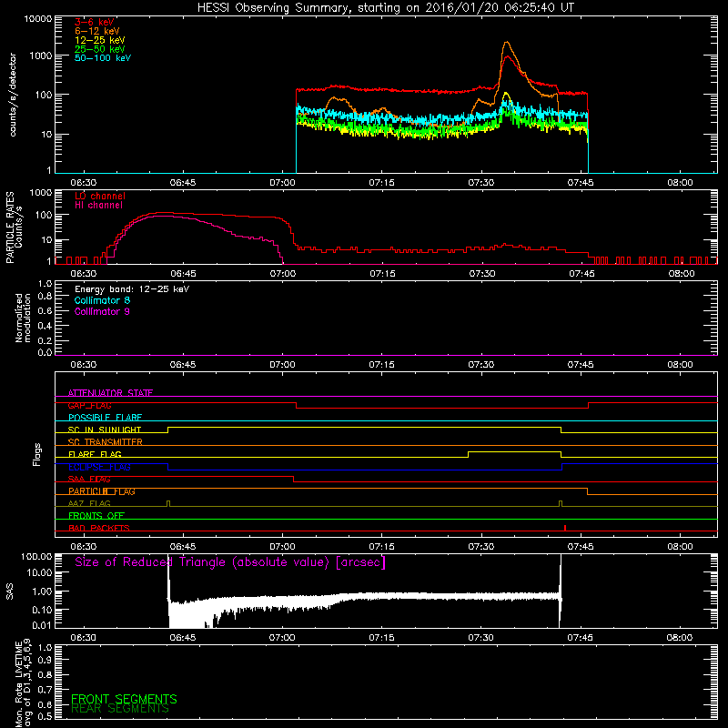This screenshot has width=728, height=728.
Task: Click the 'ATTENUATOR_STATE' flag label
Action: tap(110, 393)
